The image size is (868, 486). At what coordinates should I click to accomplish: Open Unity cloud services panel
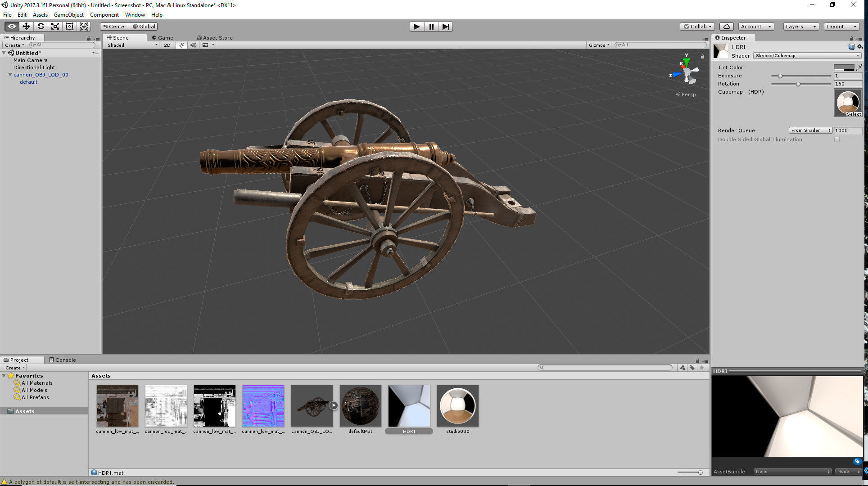click(x=726, y=26)
